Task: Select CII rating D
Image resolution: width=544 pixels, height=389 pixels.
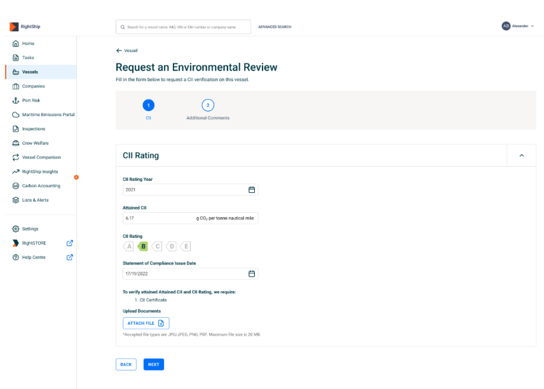Action: [171, 246]
